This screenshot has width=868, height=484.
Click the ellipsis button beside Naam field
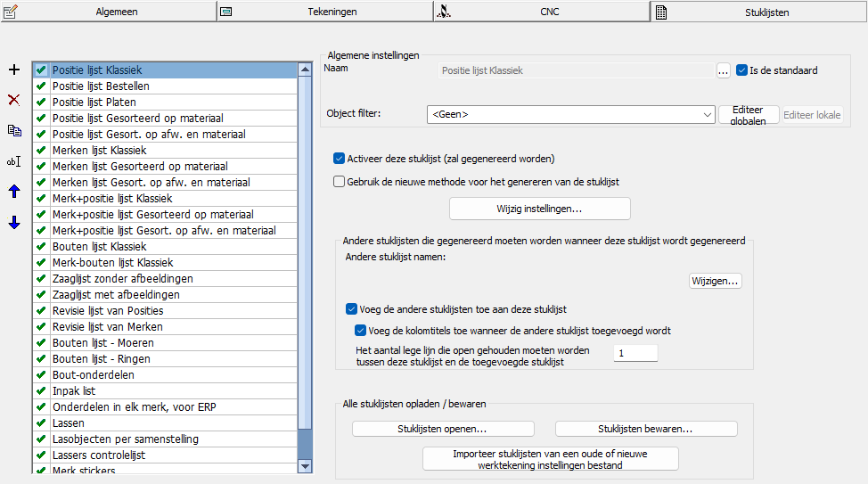724,70
